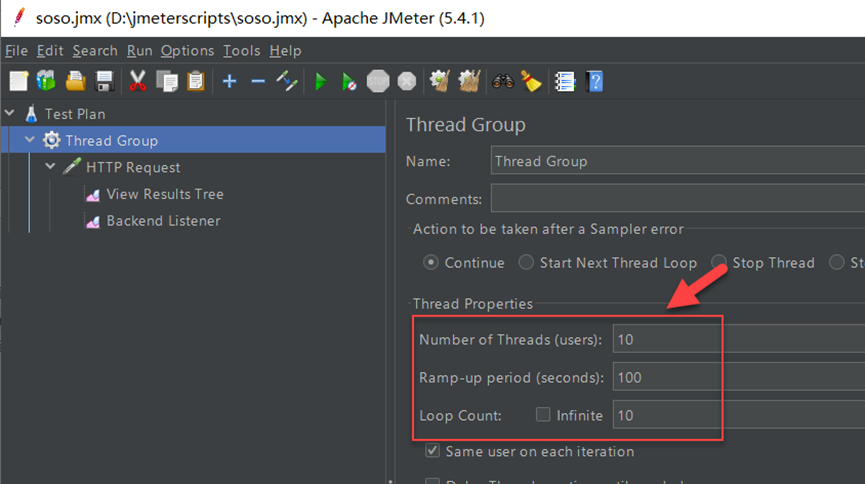Click the Thread Properties section label
The width and height of the screenshot is (865, 484).
pos(473,304)
